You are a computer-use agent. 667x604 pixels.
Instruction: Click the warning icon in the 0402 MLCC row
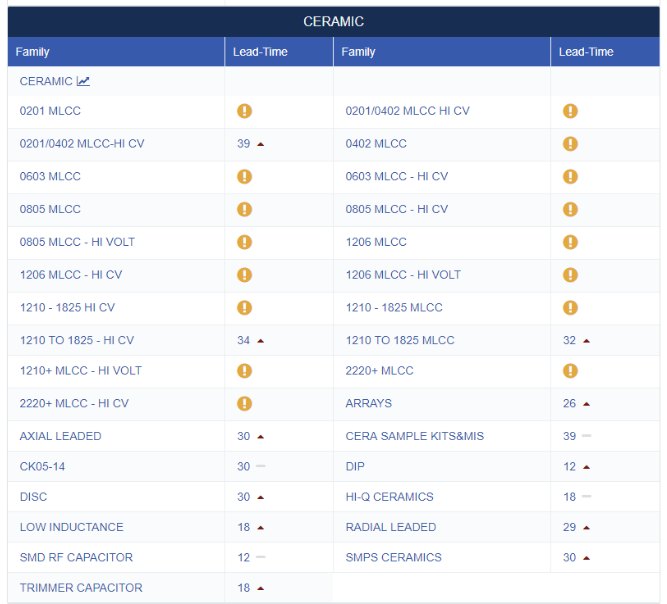[570, 144]
